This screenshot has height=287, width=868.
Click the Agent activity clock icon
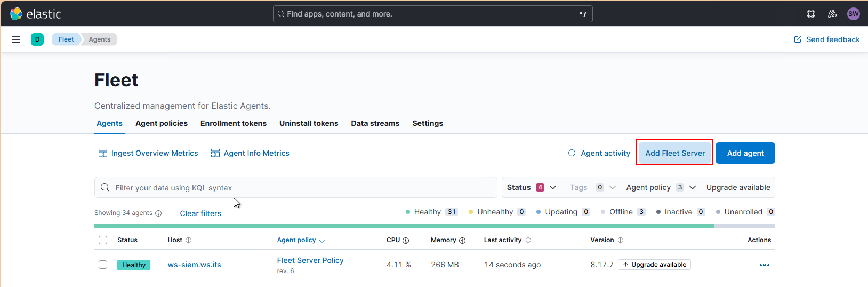[x=572, y=153]
